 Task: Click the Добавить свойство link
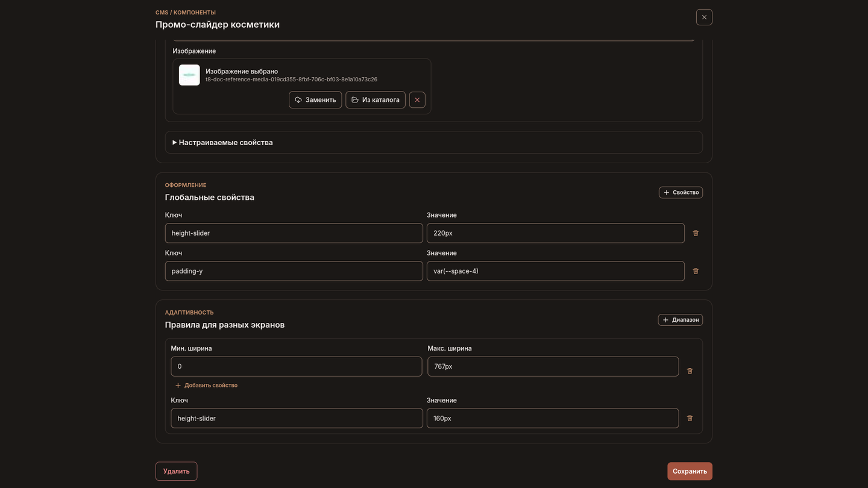pos(206,386)
